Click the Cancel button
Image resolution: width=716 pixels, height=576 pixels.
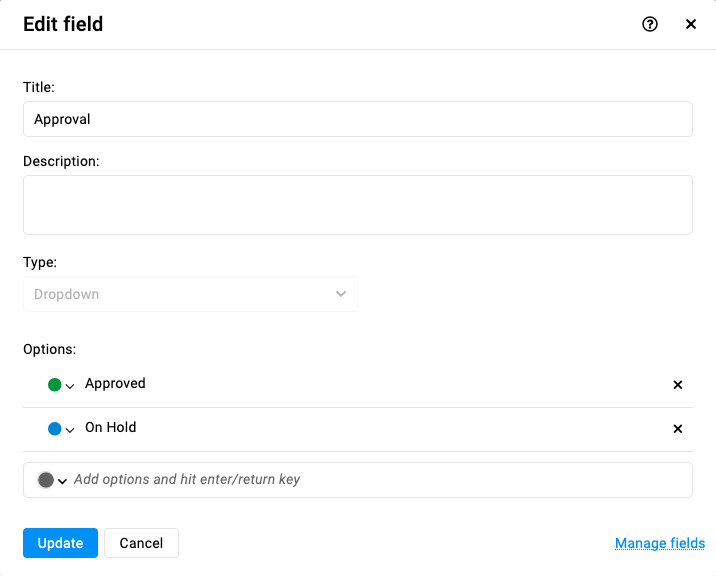pyautogui.click(x=141, y=543)
